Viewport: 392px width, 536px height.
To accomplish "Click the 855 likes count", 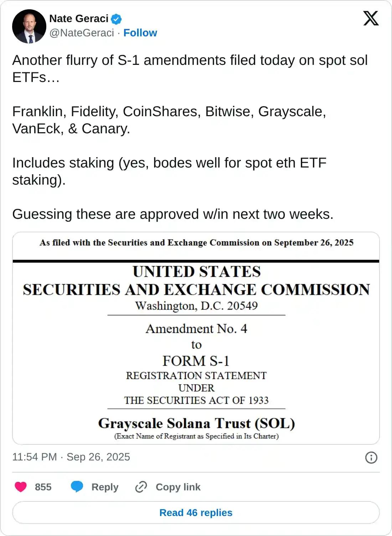I will click(43, 487).
